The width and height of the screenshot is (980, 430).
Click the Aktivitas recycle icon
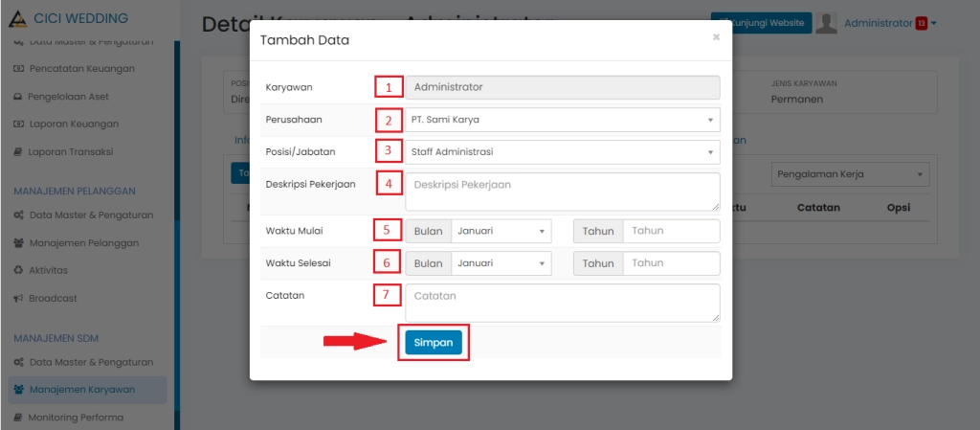[x=18, y=271]
